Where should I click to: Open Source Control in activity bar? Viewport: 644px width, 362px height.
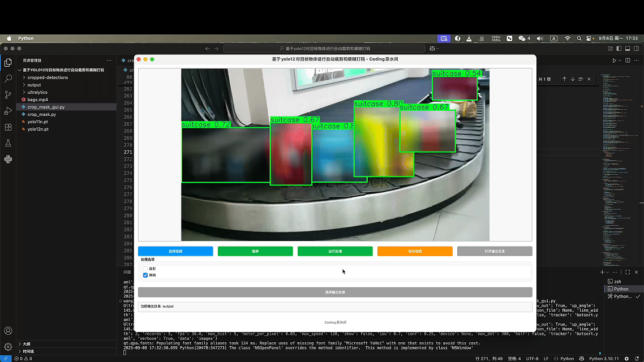point(8,95)
